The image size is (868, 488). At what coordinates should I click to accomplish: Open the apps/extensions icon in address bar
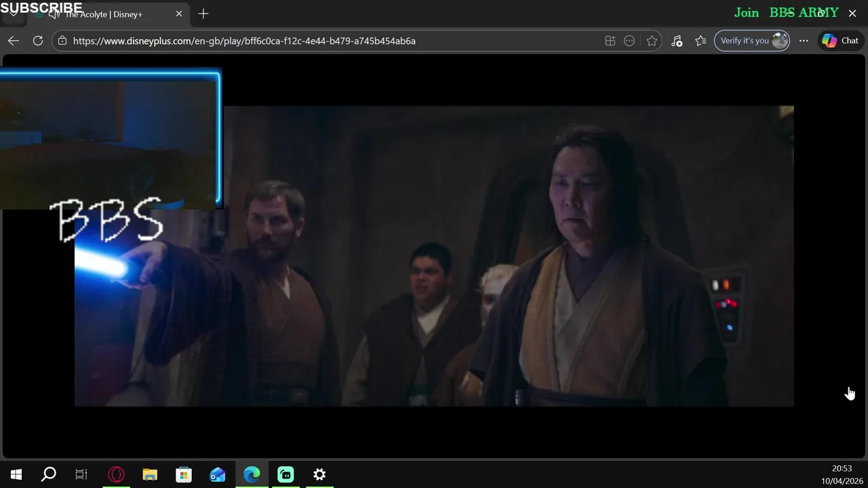click(x=610, y=41)
